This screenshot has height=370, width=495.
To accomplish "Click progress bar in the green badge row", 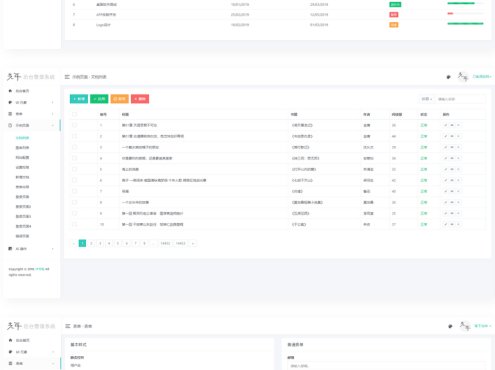I will tap(466, 3).
